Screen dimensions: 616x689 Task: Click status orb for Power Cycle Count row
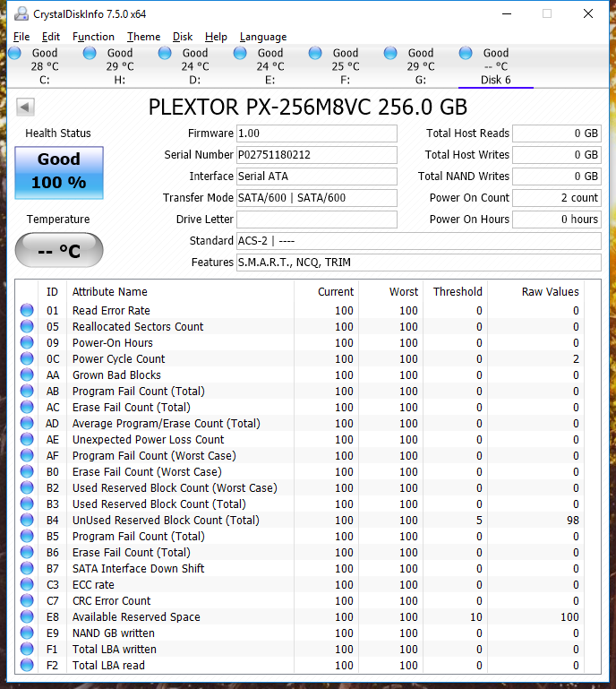point(27,359)
